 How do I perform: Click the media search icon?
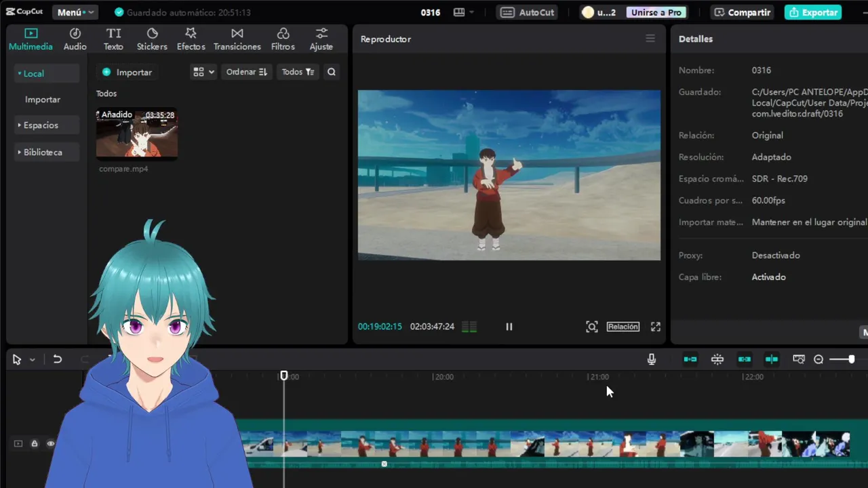331,72
